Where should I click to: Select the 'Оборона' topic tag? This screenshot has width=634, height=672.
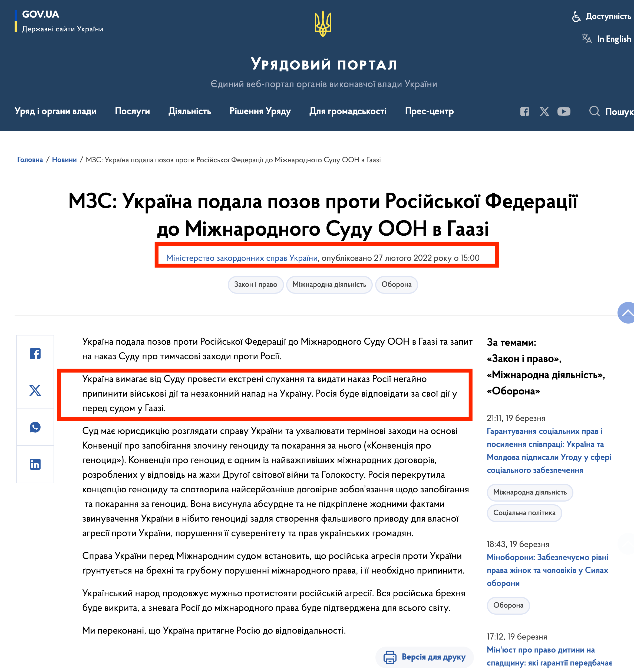397,285
